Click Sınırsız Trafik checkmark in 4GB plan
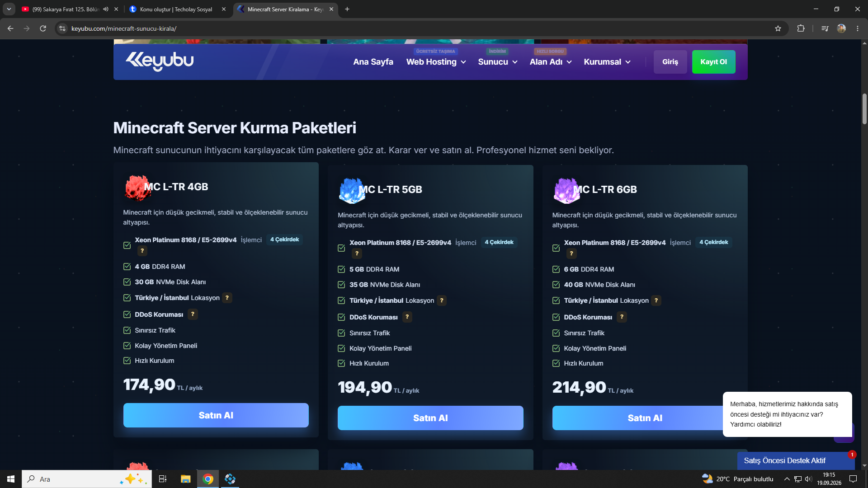Viewport: 868px width, 488px height. pos(127,330)
